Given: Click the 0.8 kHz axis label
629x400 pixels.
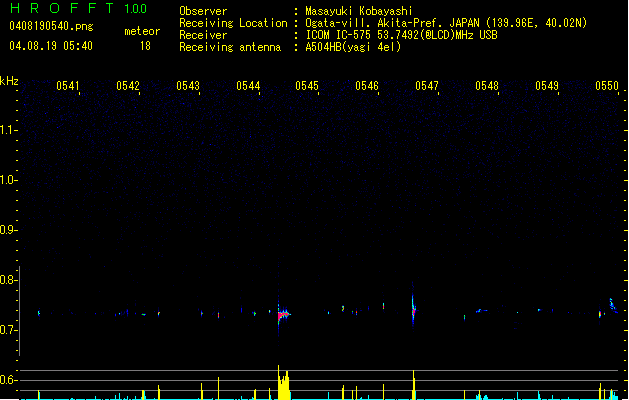Looking at the screenshot, I should point(8,280).
